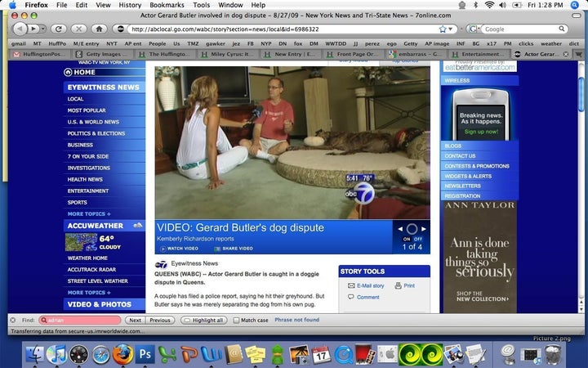Go to next slide arrow in video panel
This screenshot has width=588, height=368.
click(424, 229)
